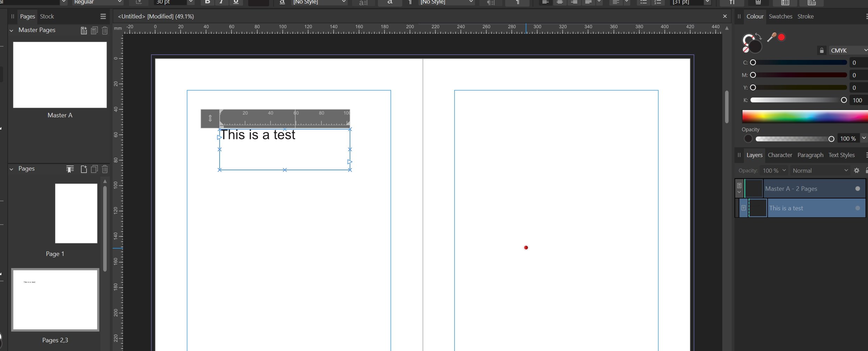Open the CMYK colour model dropdown

tap(848, 50)
